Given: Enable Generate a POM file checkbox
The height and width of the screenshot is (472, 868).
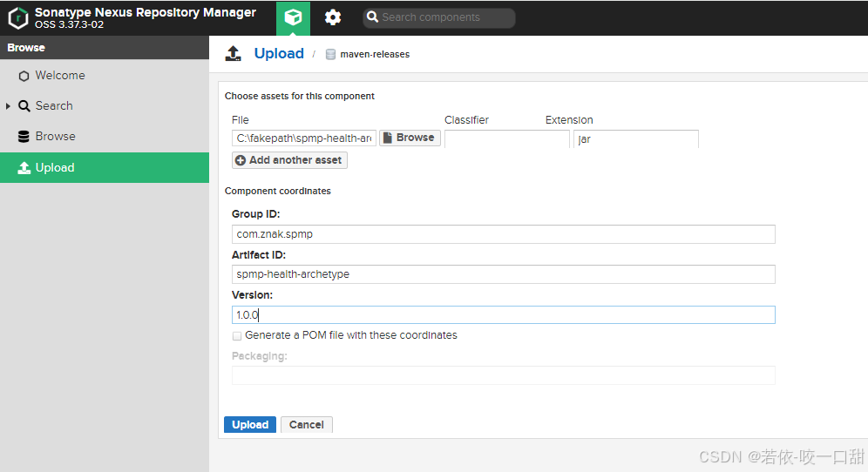Looking at the screenshot, I should pos(237,336).
